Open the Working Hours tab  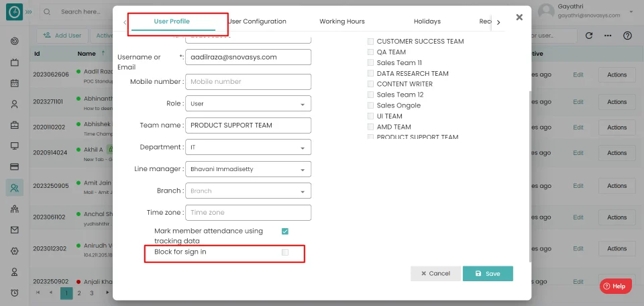(x=341, y=21)
